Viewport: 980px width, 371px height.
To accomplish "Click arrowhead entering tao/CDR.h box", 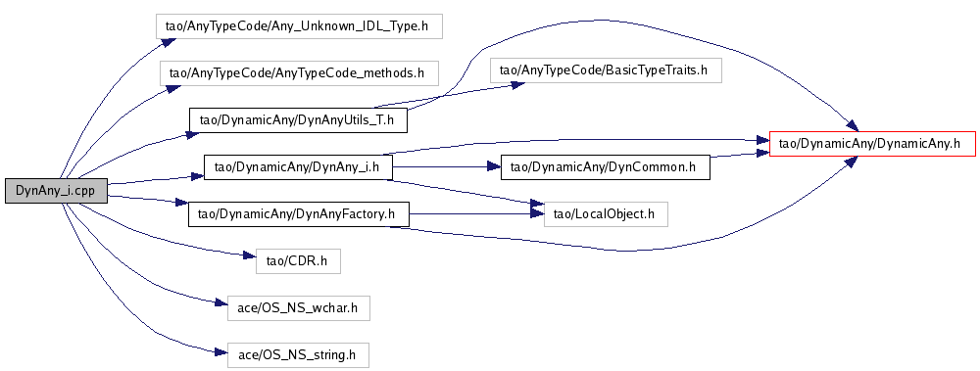I will point(249,256).
